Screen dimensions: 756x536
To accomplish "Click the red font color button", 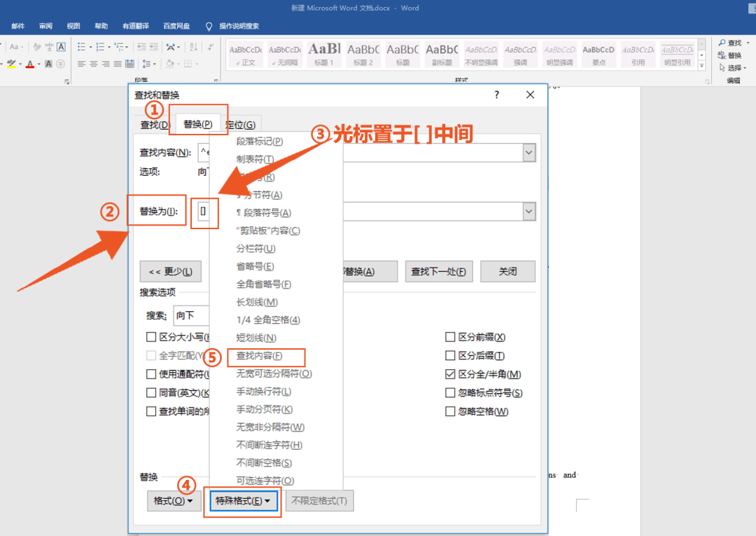I will [x=30, y=64].
